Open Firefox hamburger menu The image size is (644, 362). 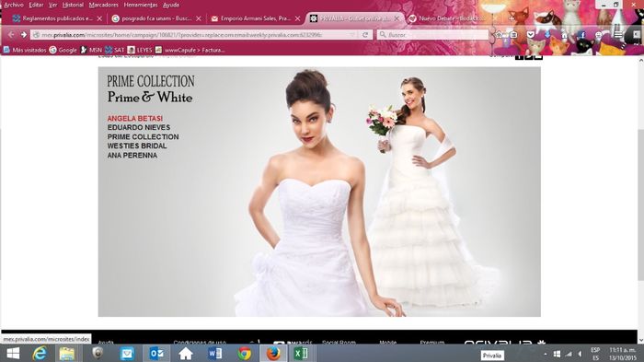[x=618, y=35]
